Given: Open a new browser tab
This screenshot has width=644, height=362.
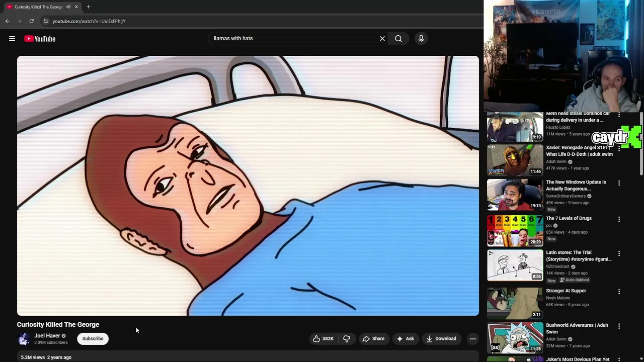Looking at the screenshot, I should point(88,7).
